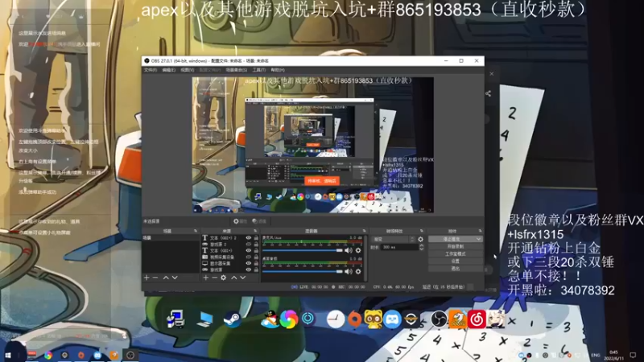Toggle lock on 文本 (GDI+) 2 source
This screenshot has height=362, width=644.
(256, 238)
